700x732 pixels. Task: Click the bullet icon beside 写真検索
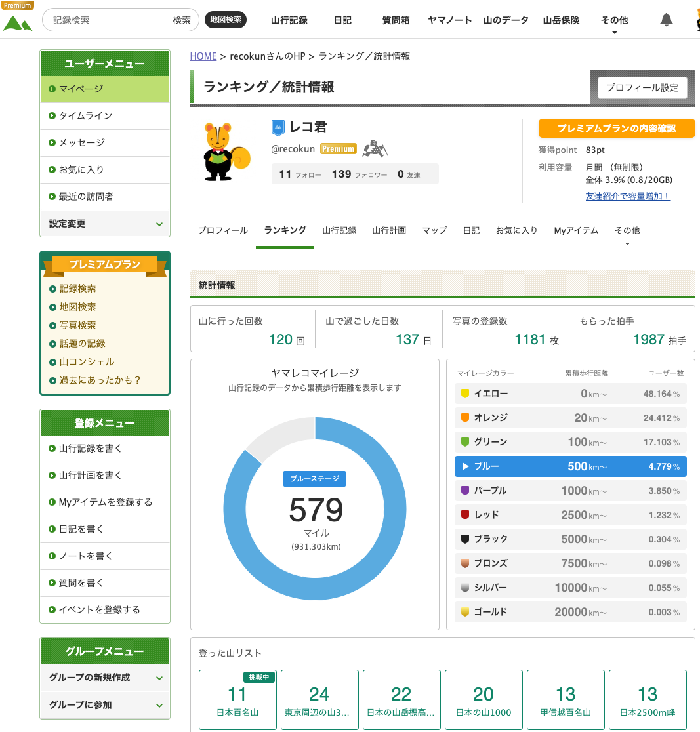pos(52,325)
